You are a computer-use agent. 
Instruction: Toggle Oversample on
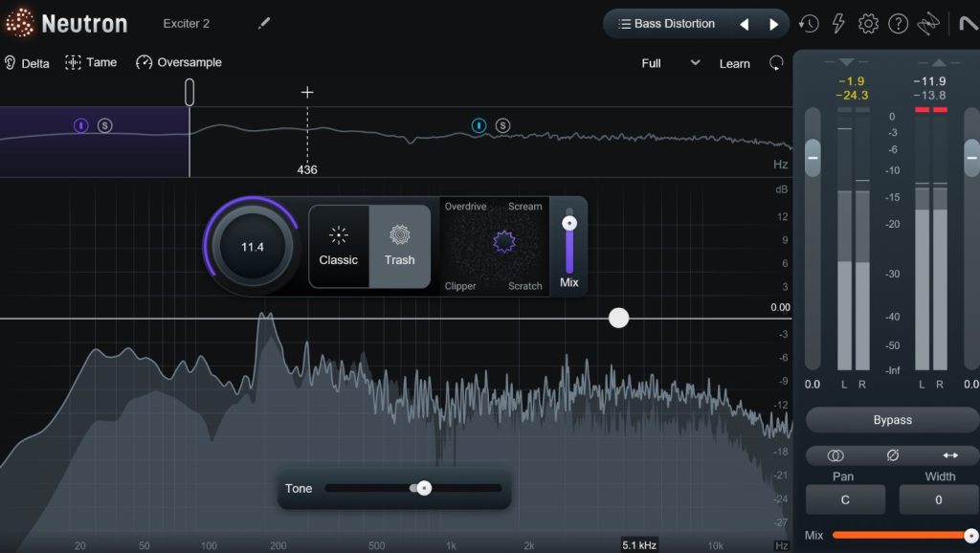click(x=179, y=63)
